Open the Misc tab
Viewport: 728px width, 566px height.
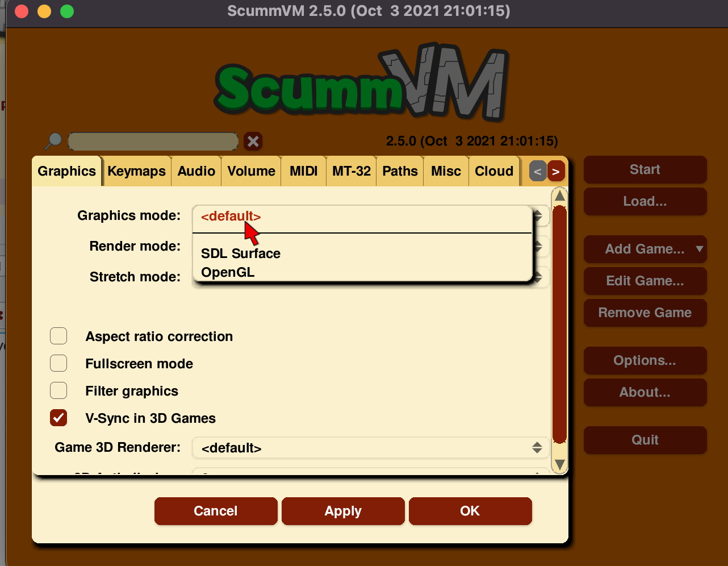click(446, 171)
